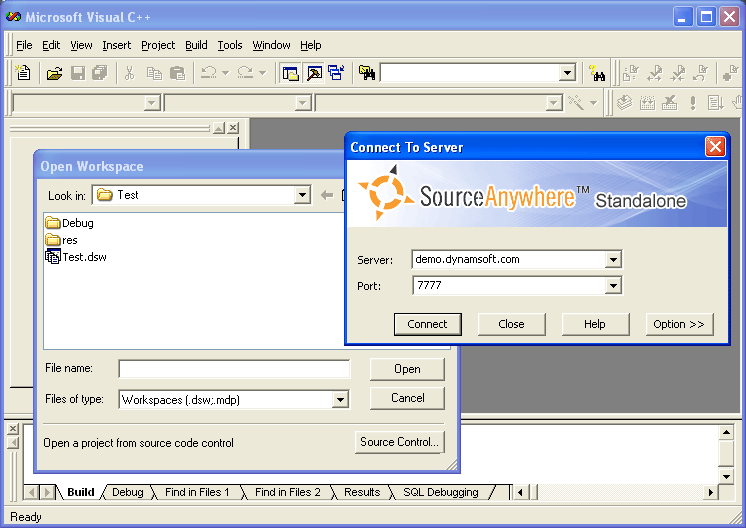Open the Undo history dropdown arrow
746x528 pixels.
point(226,73)
